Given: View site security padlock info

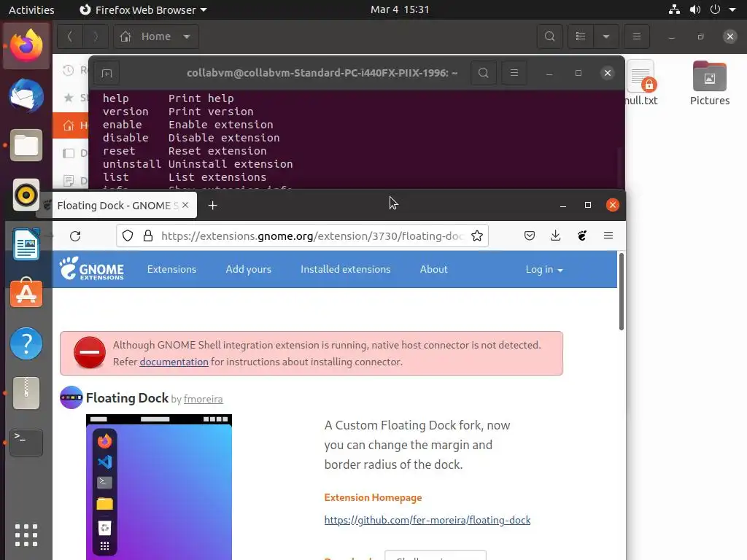Looking at the screenshot, I should (x=148, y=236).
